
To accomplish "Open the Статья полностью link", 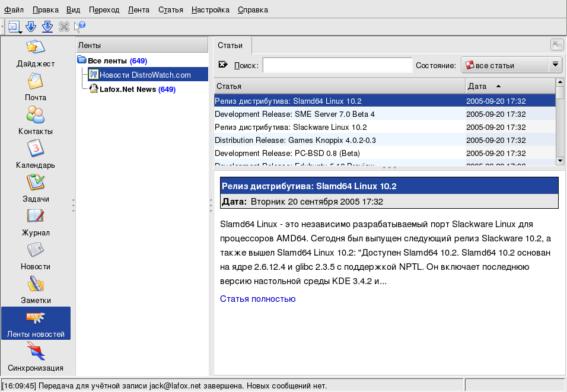I will coord(258,299).
